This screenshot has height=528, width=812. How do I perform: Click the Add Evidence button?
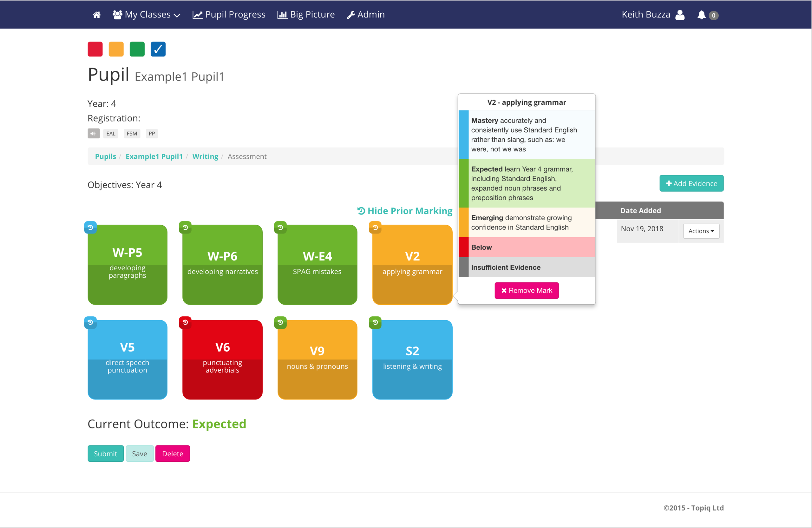(x=691, y=184)
